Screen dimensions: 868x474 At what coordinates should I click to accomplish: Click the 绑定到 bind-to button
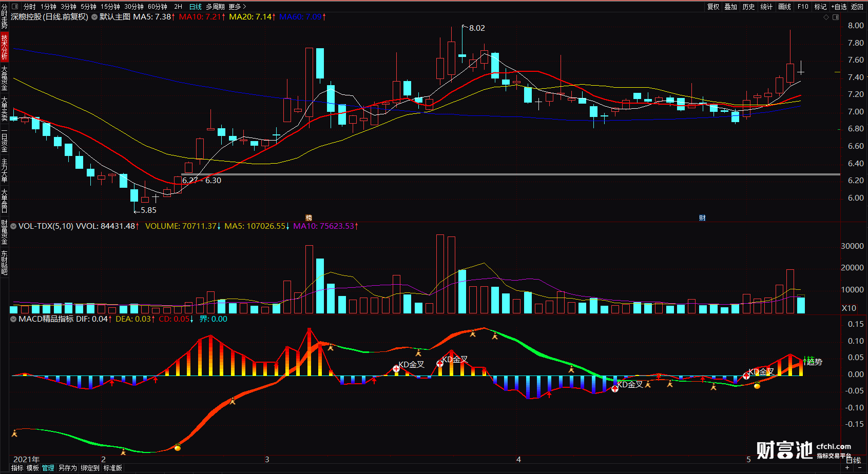click(x=90, y=468)
